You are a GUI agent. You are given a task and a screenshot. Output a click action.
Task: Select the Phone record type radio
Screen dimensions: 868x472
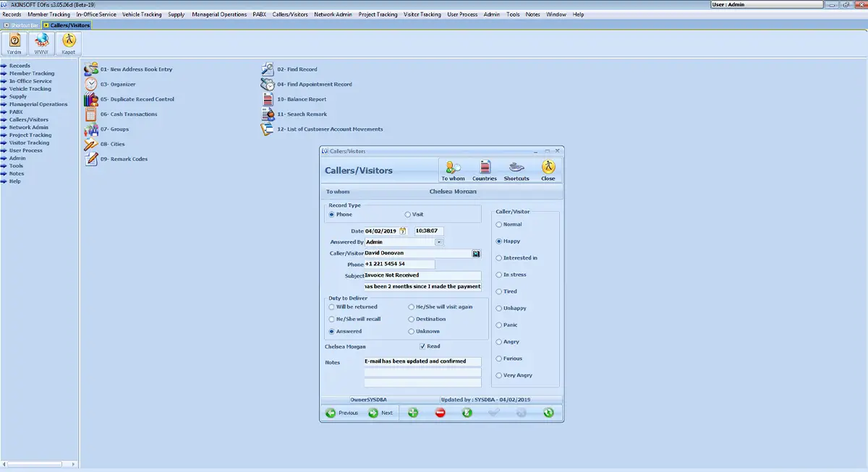pyautogui.click(x=332, y=215)
